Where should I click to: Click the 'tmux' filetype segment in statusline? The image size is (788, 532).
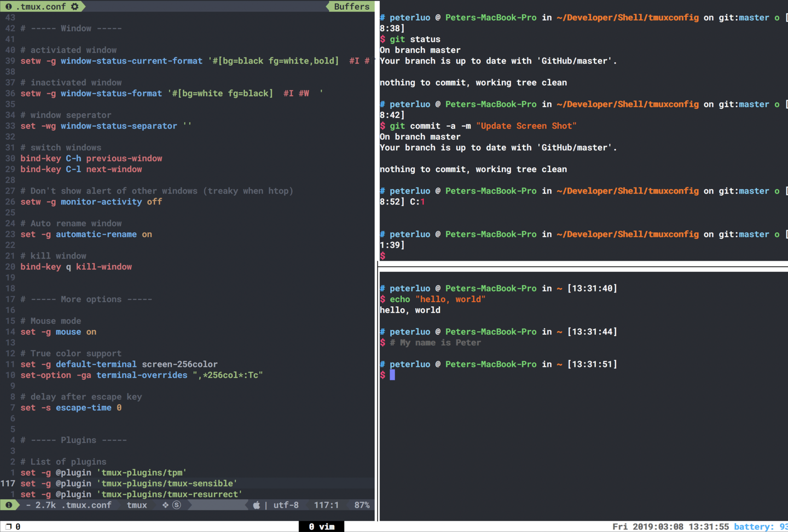pyautogui.click(x=137, y=505)
